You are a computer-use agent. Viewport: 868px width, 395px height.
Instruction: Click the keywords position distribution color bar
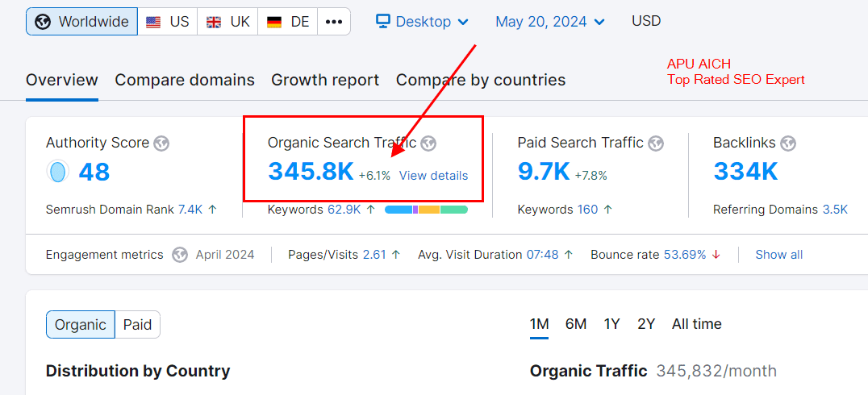[x=426, y=210]
